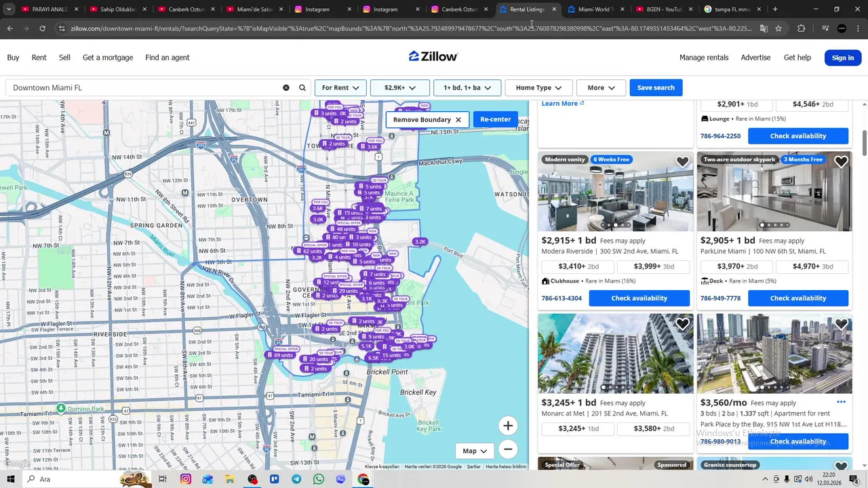The image size is (868, 488).
Task: Open the Sell menu
Action: click(x=64, y=58)
